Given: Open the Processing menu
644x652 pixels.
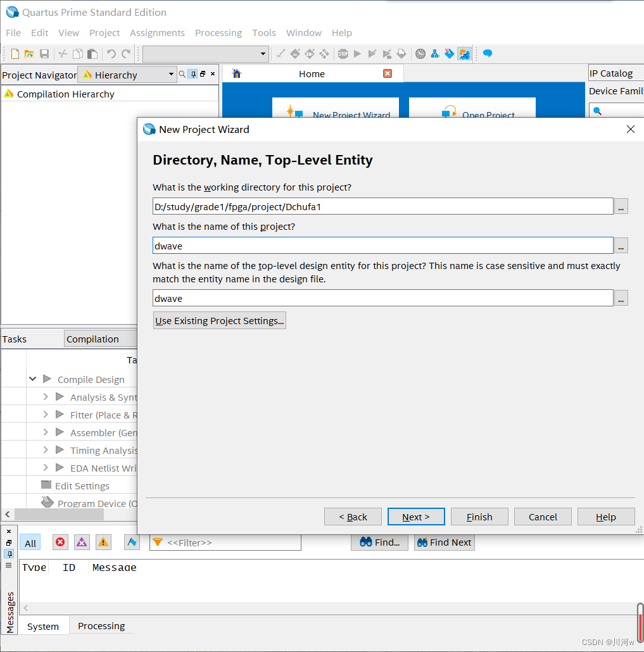Looking at the screenshot, I should pyautogui.click(x=218, y=33).
